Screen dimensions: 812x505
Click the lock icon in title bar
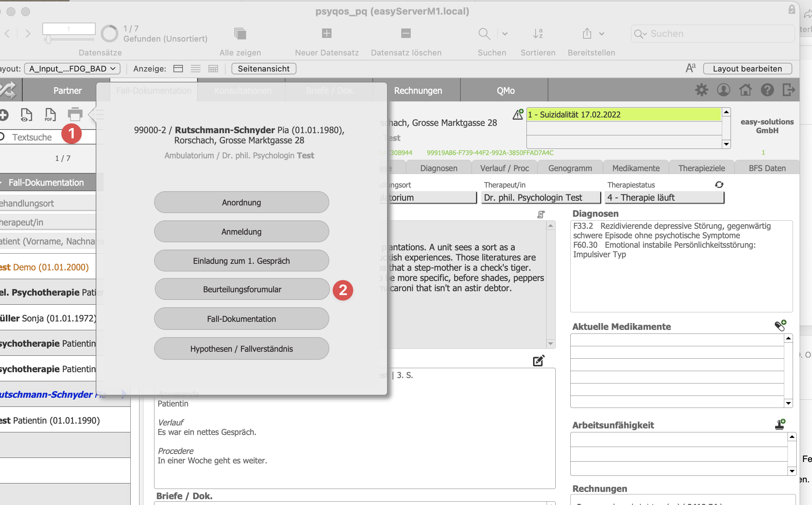pyautogui.click(x=792, y=9)
